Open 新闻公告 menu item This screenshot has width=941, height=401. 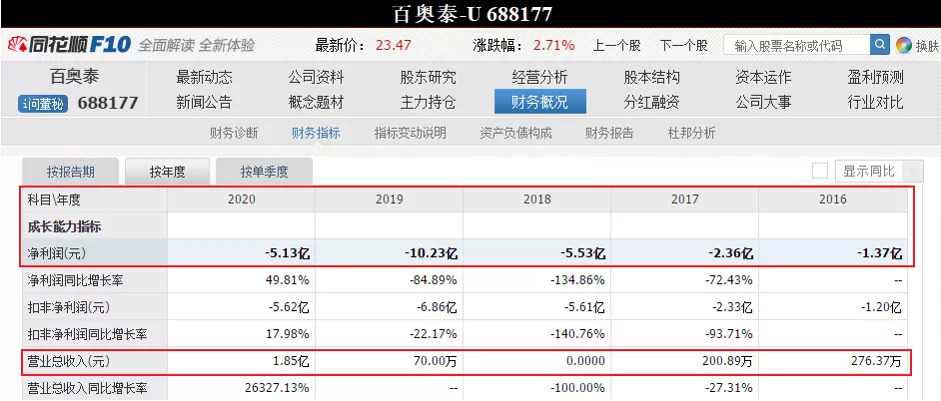[204, 102]
